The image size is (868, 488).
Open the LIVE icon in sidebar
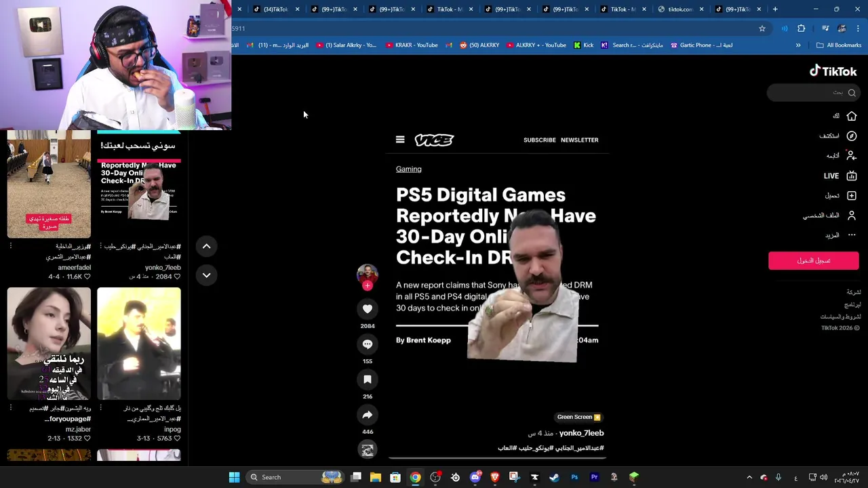851,176
